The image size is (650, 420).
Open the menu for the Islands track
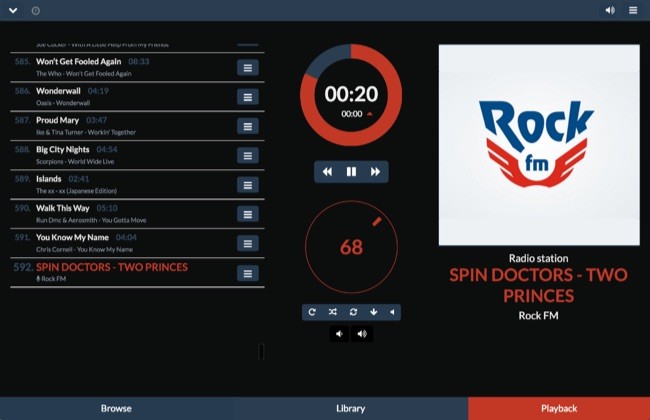click(x=248, y=185)
